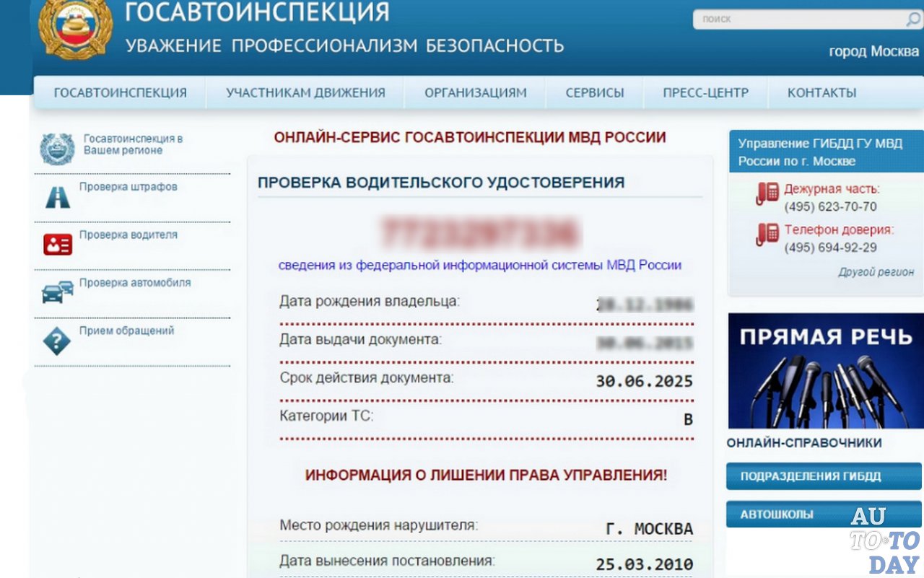Image resolution: width=924 pixels, height=578 pixels.
Task: Click the search magnifier icon
Action: pyautogui.click(x=913, y=19)
